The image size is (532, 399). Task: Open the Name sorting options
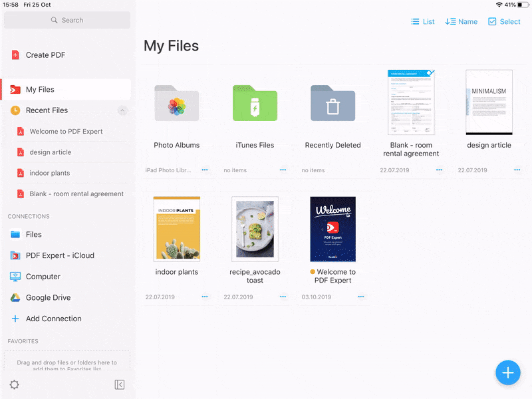[x=461, y=21]
